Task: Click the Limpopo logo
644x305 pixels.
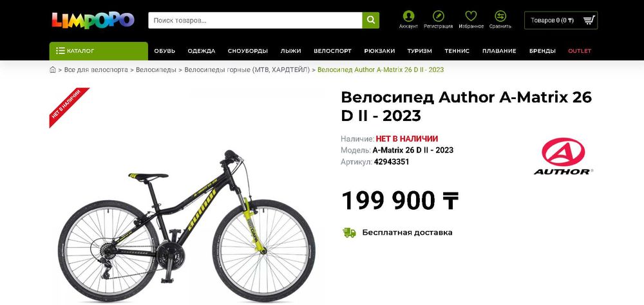Action: pos(93,21)
